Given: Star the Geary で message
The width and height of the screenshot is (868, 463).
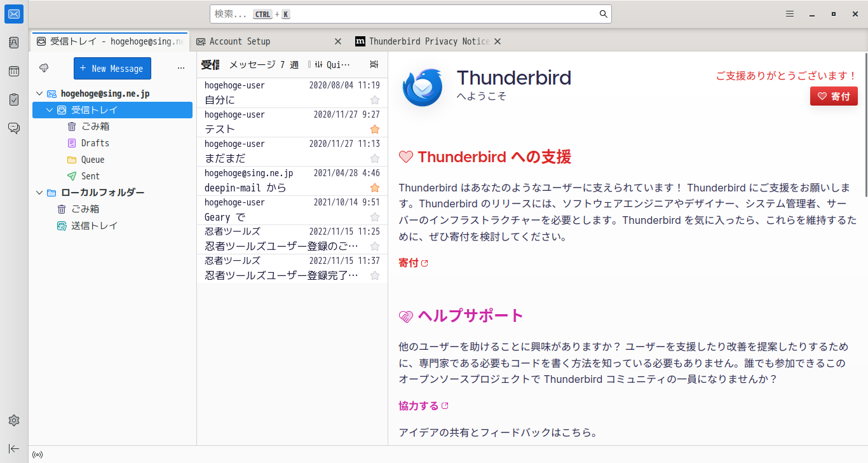Looking at the screenshot, I should (x=375, y=217).
